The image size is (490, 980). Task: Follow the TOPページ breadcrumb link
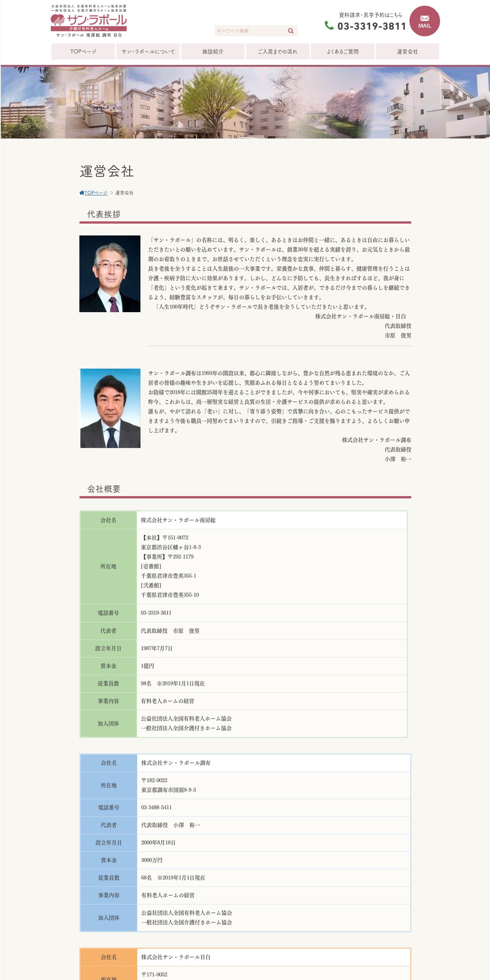pos(96,193)
